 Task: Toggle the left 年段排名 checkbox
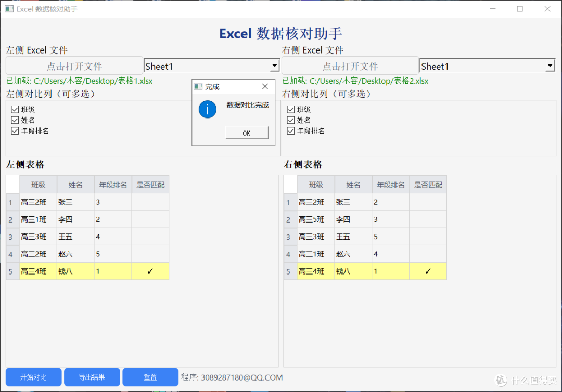(x=15, y=130)
